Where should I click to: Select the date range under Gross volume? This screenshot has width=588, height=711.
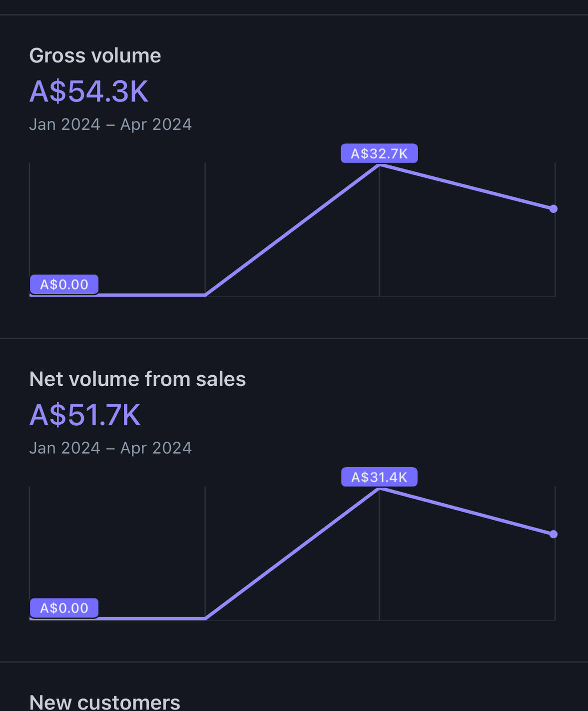tap(110, 124)
